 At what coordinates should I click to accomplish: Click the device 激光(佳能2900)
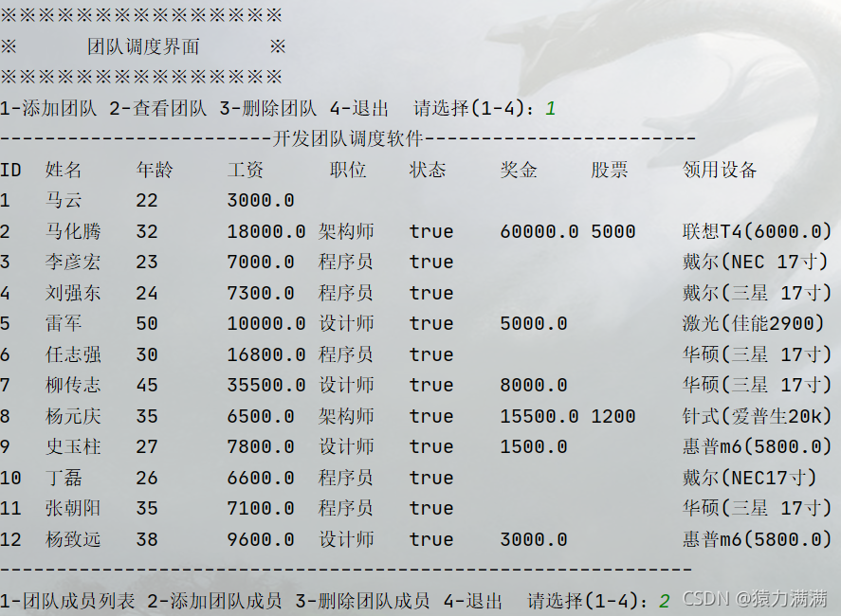[x=754, y=324]
